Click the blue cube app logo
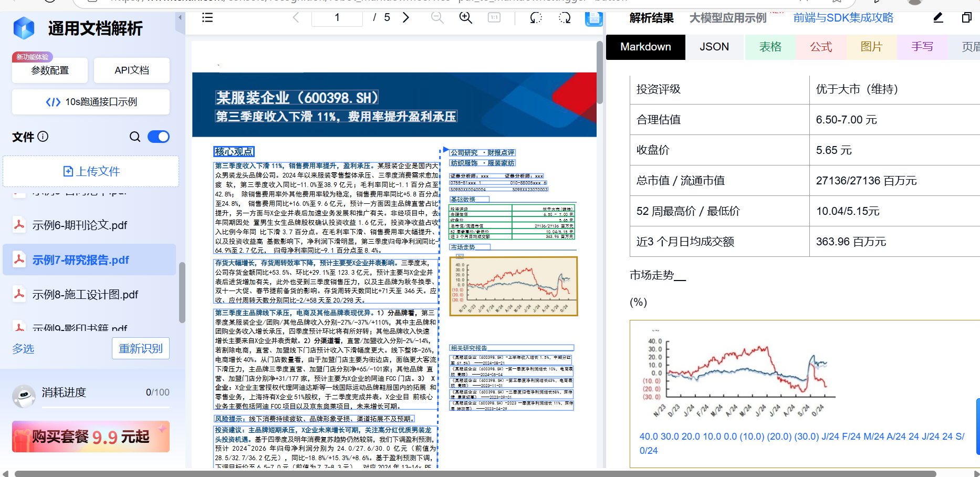 point(24,28)
